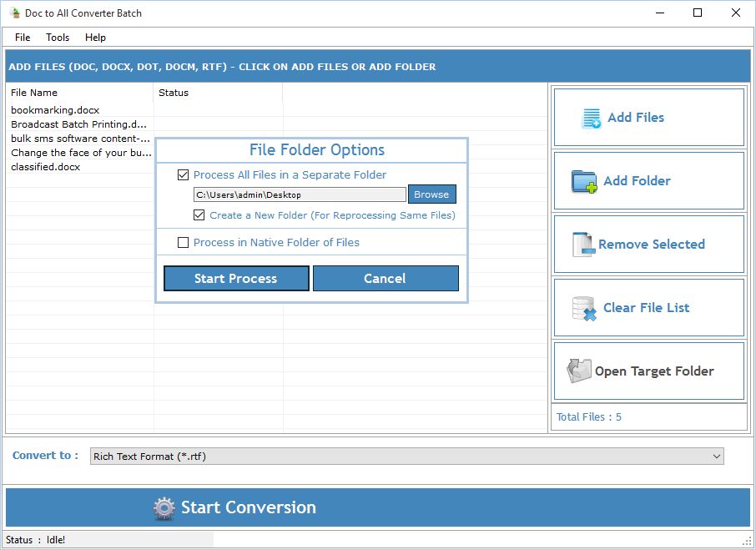This screenshot has width=756, height=550.
Task: Click the Open Target Folder arrow icon
Action: (x=579, y=371)
